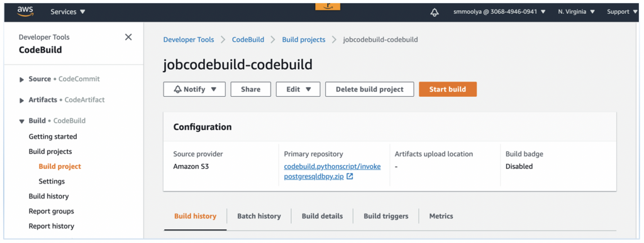
Task: Switch to the Build details tab
Action: [322, 216]
